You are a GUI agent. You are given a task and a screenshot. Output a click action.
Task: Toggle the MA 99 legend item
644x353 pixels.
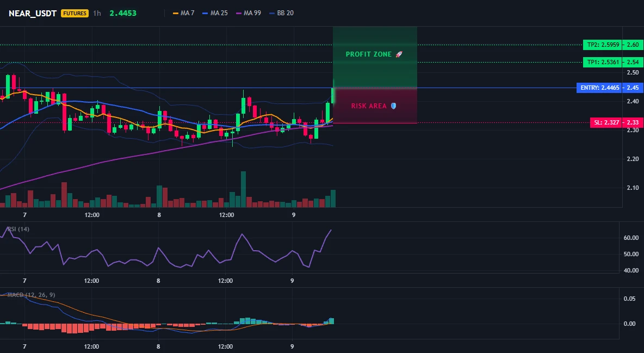tap(248, 13)
